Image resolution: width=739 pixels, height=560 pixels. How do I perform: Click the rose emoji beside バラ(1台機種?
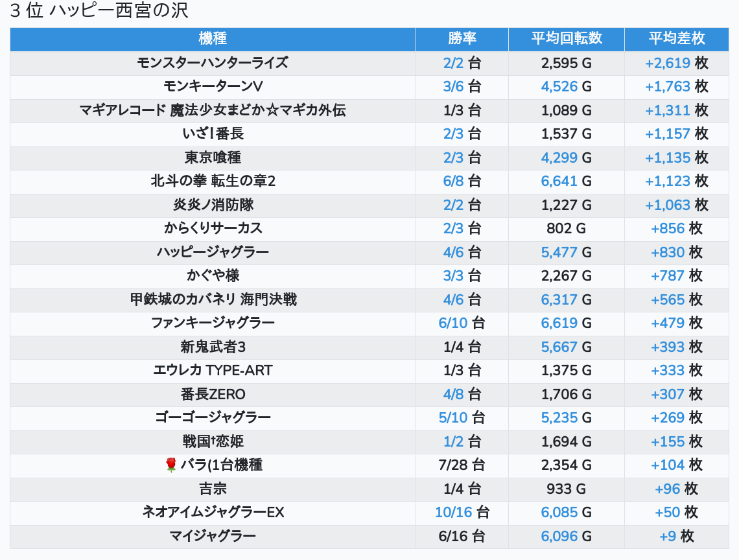tap(171, 465)
